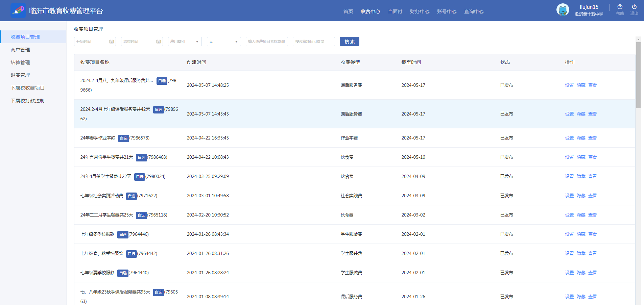Click project name 24年春季作业本款
644x305 pixels.
click(98, 138)
